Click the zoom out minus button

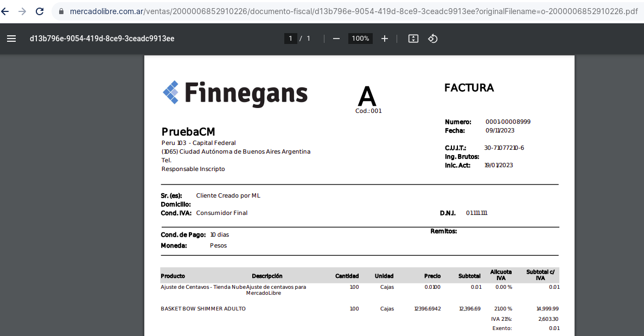(x=336, y=39)
